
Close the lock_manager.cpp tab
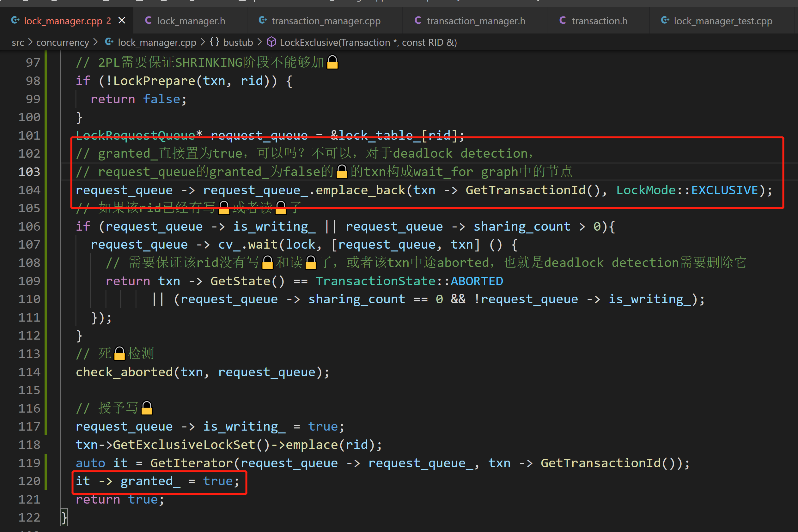point(121,21)
